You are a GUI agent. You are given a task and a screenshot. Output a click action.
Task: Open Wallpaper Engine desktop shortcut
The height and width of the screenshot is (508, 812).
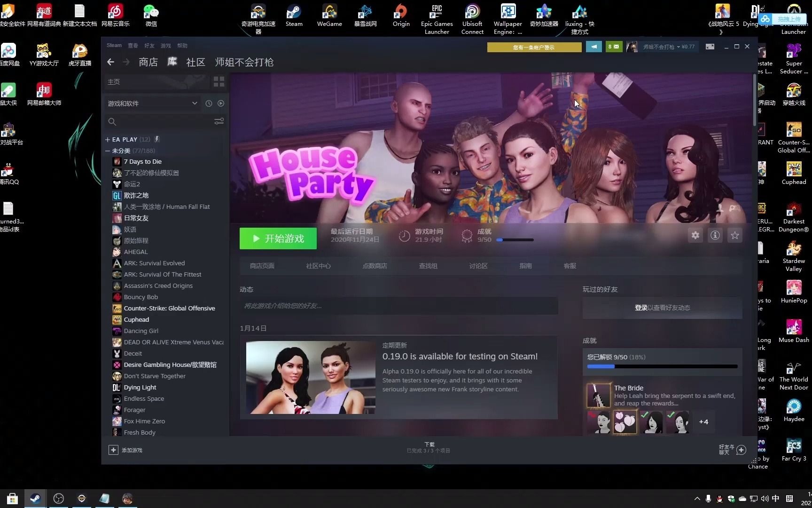tap(508, 20)
